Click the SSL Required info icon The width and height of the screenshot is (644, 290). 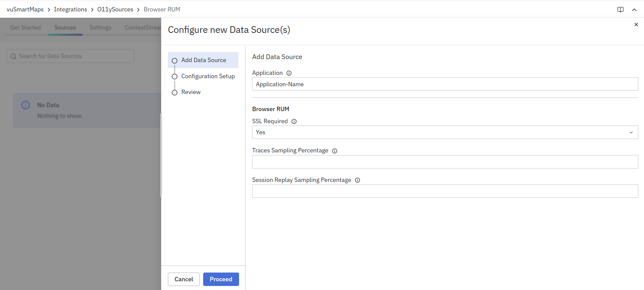[294, 122]
